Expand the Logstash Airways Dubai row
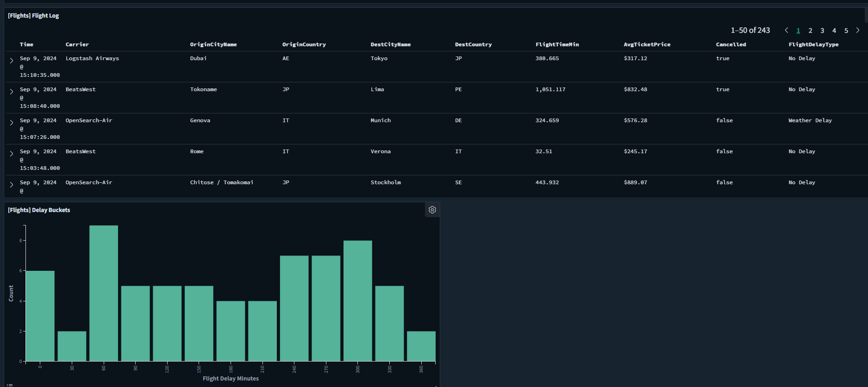 [x=12, y=61]
